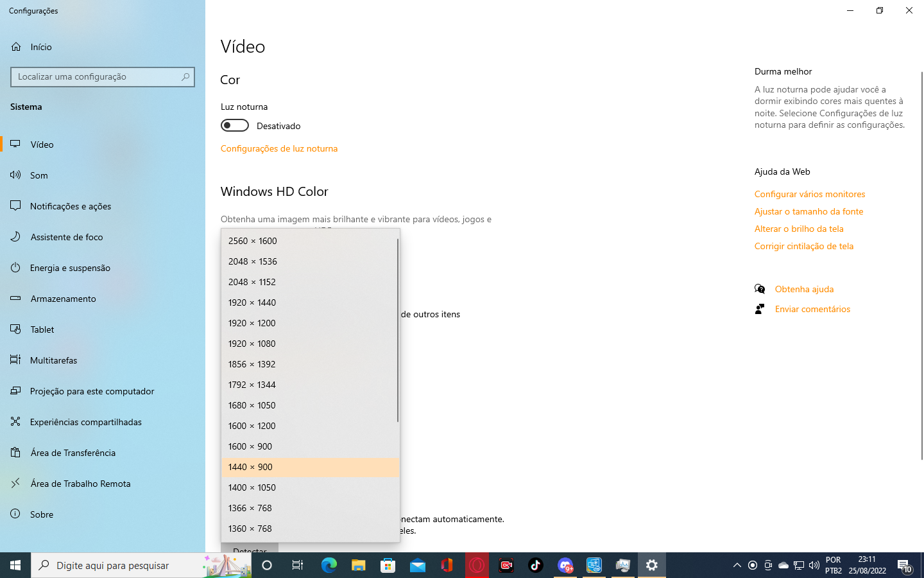Choose 1920 × 1080 resolution
This screenshot has height=578, width=924.
310,344
